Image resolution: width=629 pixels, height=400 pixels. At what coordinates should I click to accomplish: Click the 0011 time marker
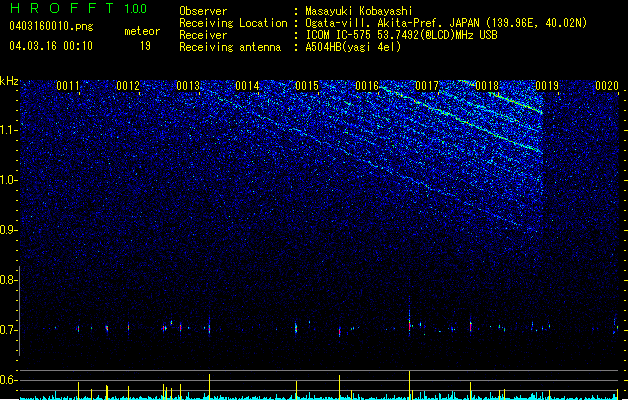click(x=68, y=86)
